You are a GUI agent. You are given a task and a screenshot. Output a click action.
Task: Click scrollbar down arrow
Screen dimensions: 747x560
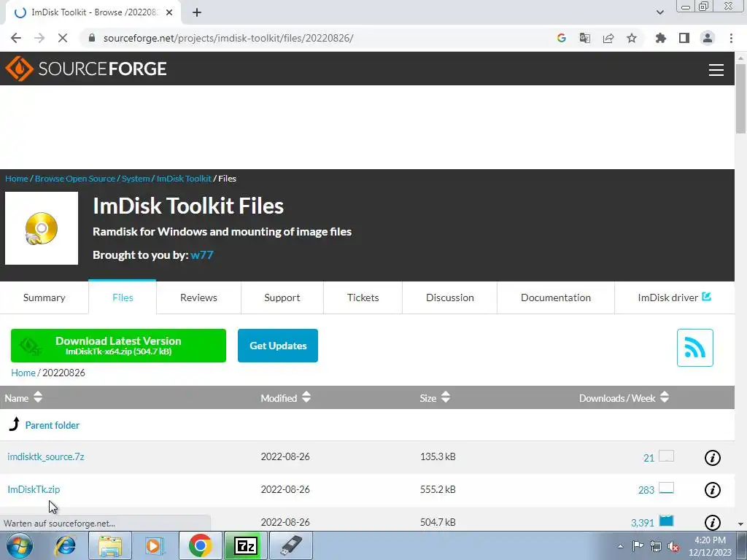pyautogui.click(x=740, y=524)
